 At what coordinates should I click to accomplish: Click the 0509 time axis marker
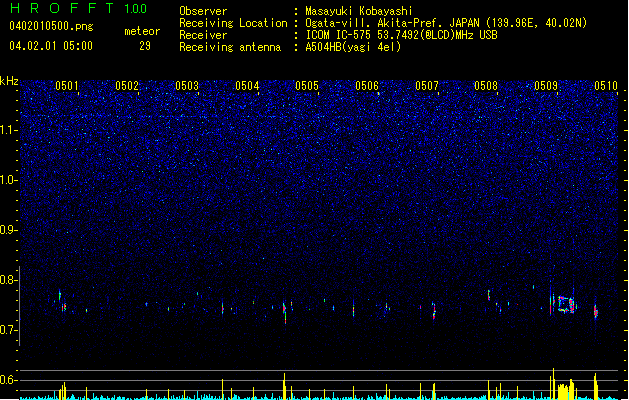(546, 86)
